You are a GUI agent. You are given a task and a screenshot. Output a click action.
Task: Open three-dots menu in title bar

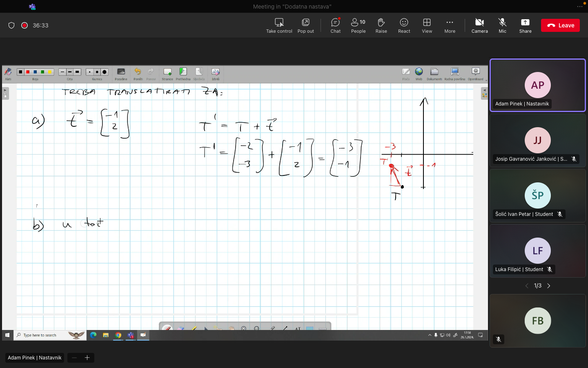coord(579,7)
